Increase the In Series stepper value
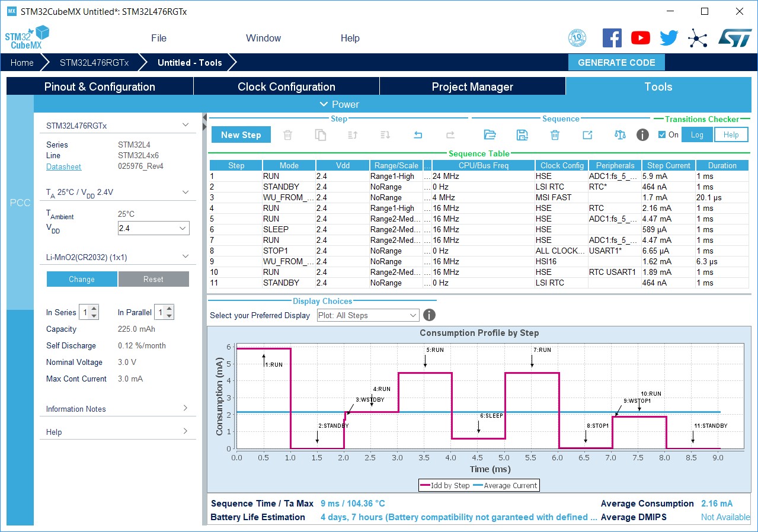 95,309
